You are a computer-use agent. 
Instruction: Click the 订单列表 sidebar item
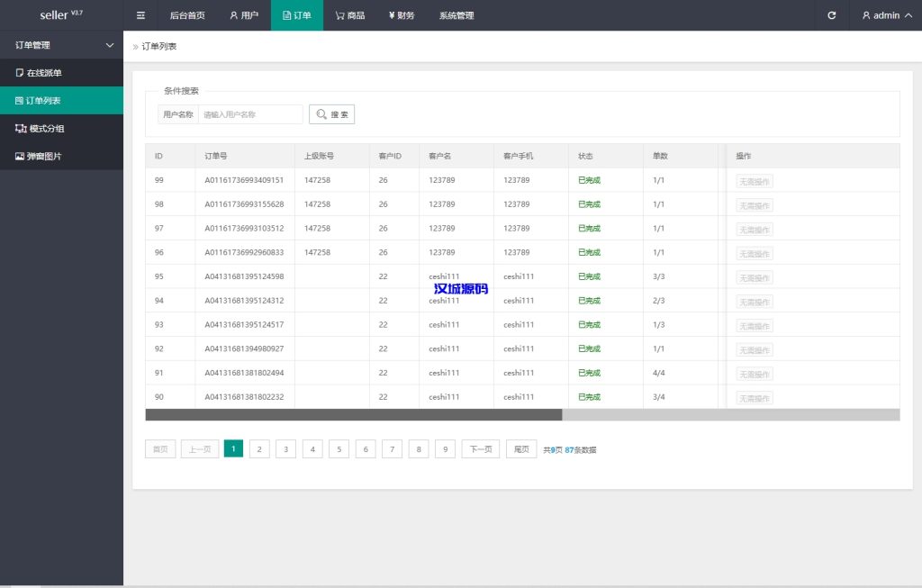43,101
